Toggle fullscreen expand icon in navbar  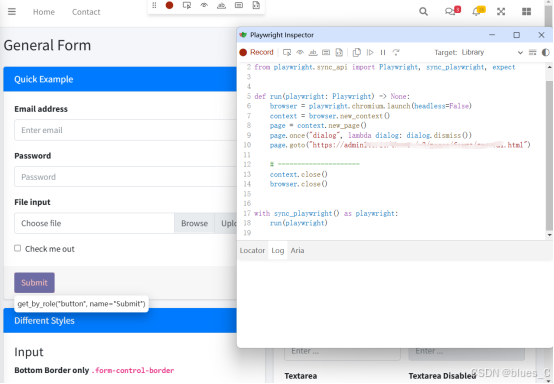501,12
